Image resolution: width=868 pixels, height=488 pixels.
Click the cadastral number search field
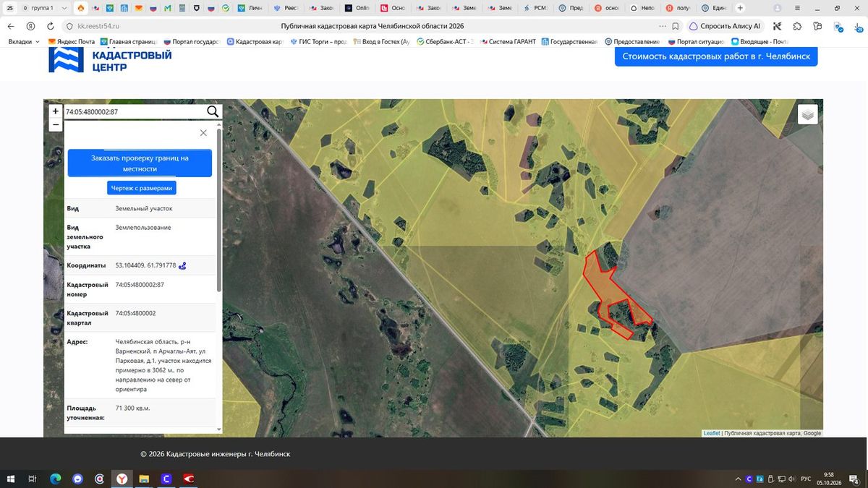coord(135,112)
